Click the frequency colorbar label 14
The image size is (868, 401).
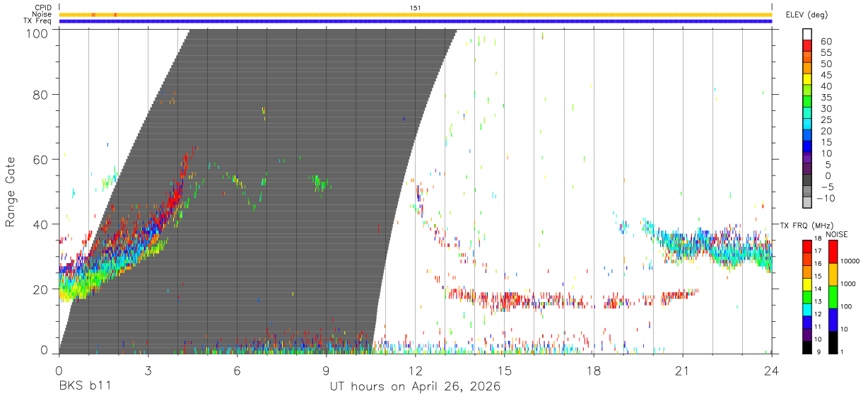(818, 289)
